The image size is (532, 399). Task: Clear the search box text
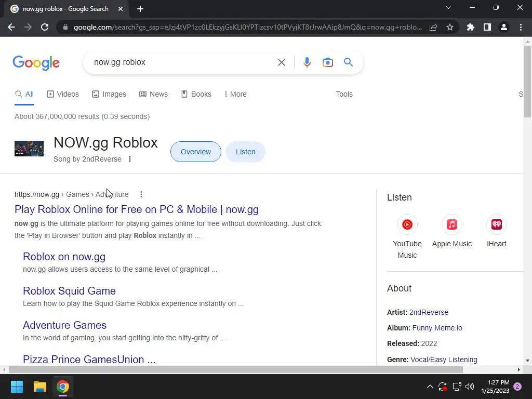point(281,62)
